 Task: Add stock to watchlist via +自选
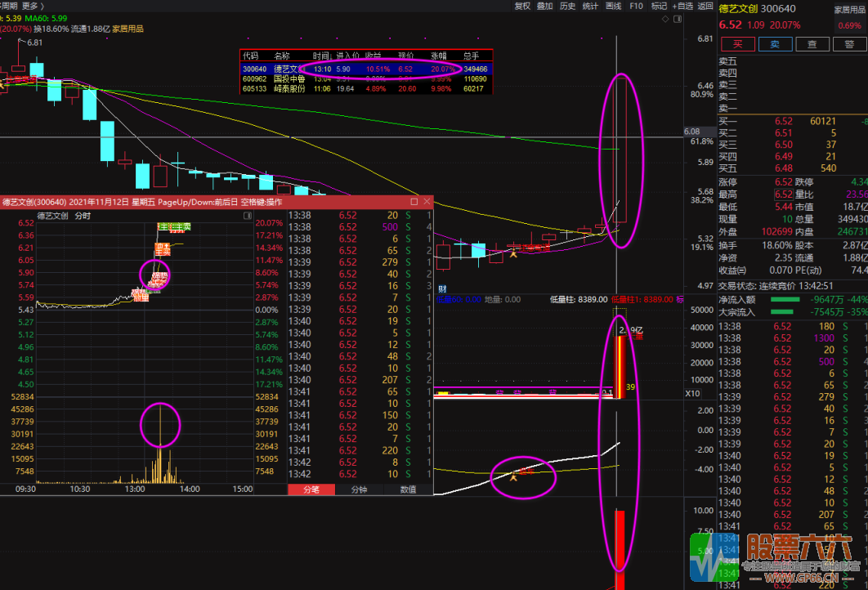682,6
